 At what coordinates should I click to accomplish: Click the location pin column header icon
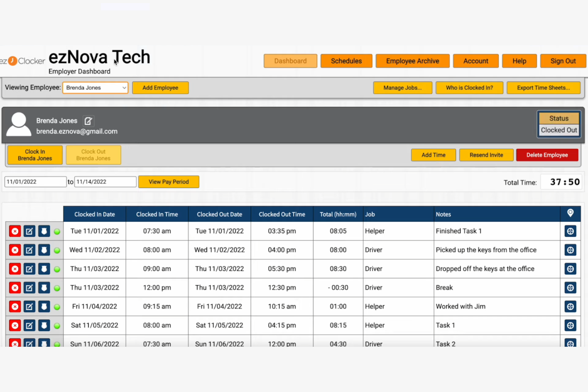571,213
